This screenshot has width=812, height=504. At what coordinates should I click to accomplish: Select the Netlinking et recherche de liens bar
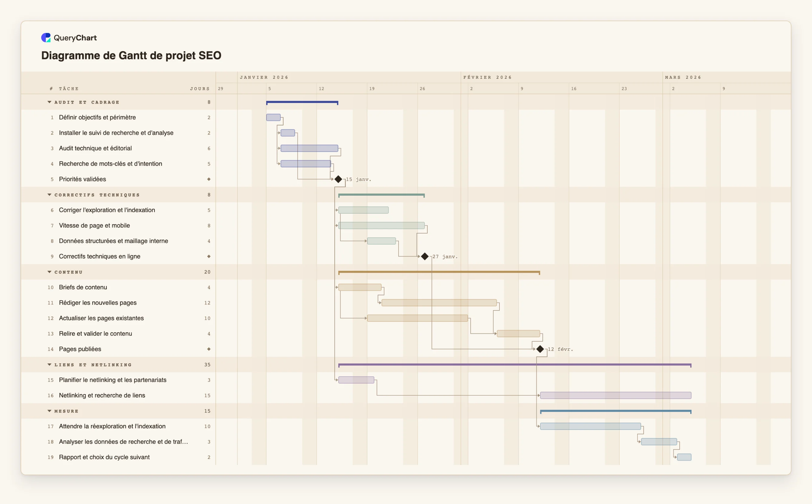[x=616, y=395]
